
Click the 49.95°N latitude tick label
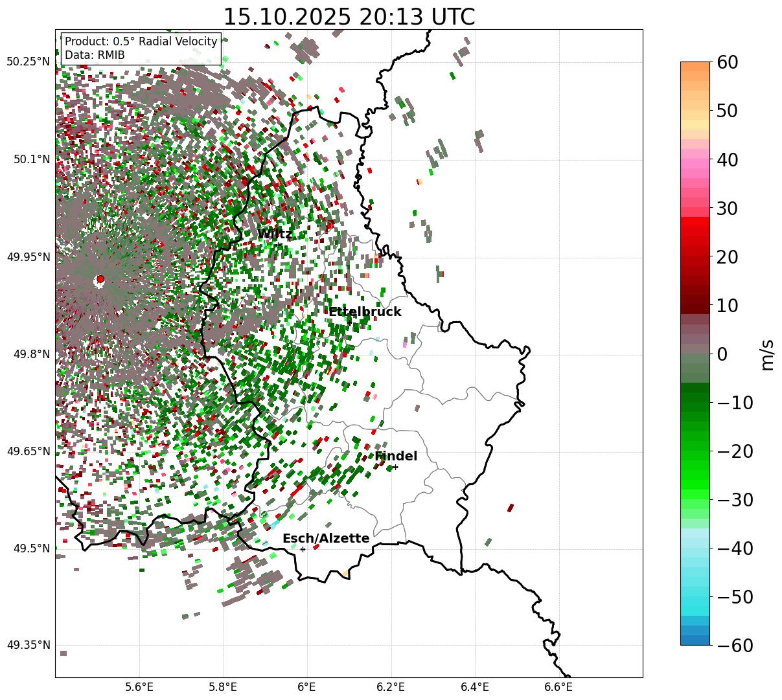coord(28,257)
